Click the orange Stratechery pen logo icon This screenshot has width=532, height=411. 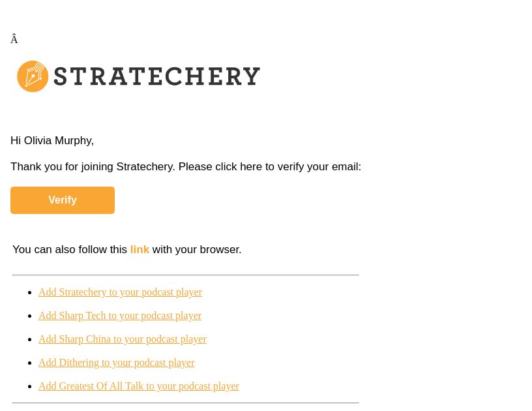33,76
